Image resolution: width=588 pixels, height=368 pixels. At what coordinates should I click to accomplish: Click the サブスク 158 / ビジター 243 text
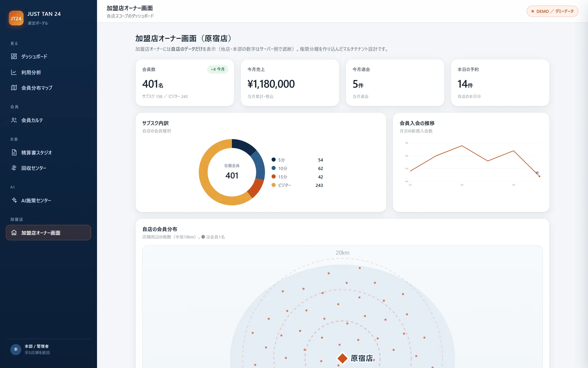tap(165, 97)
